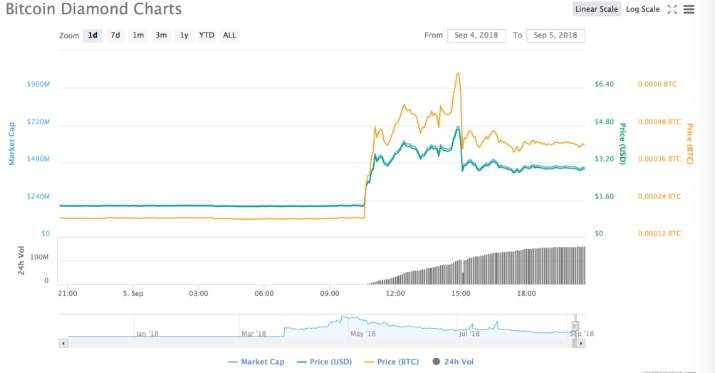715x373 pixels.
Task: Open the chart hamburger menu
Action: [x=689, y=9]
